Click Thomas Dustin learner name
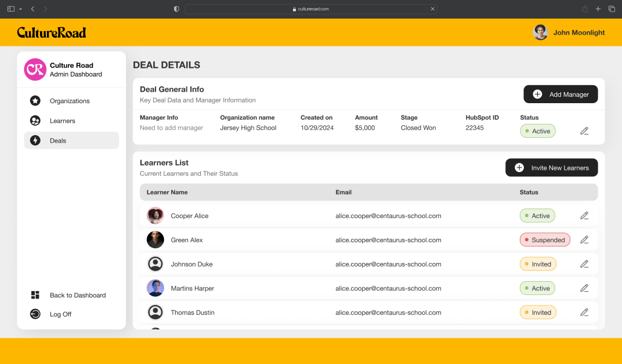Viewport: 622px width, 364px height. pos(193,312)
